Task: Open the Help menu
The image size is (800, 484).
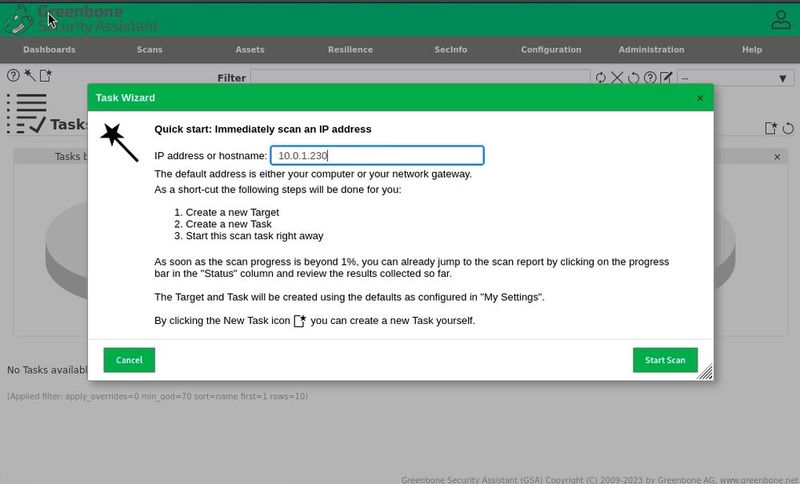Action: click(752, 49)
